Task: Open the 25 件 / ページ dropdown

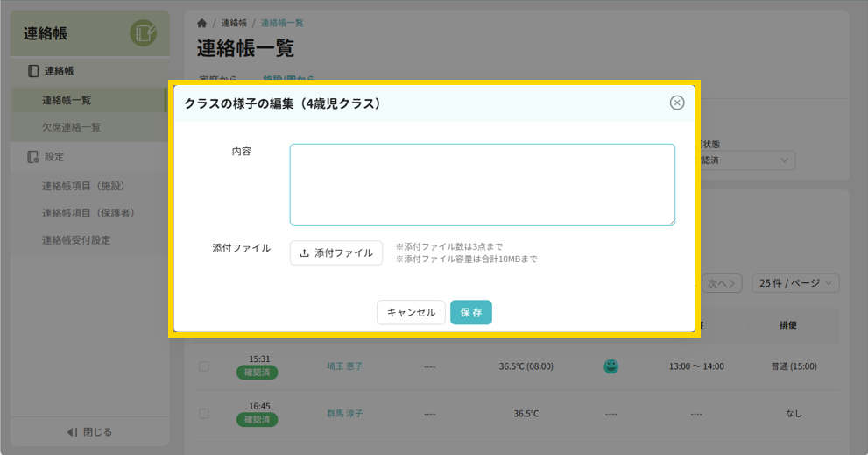Action: 795,283
